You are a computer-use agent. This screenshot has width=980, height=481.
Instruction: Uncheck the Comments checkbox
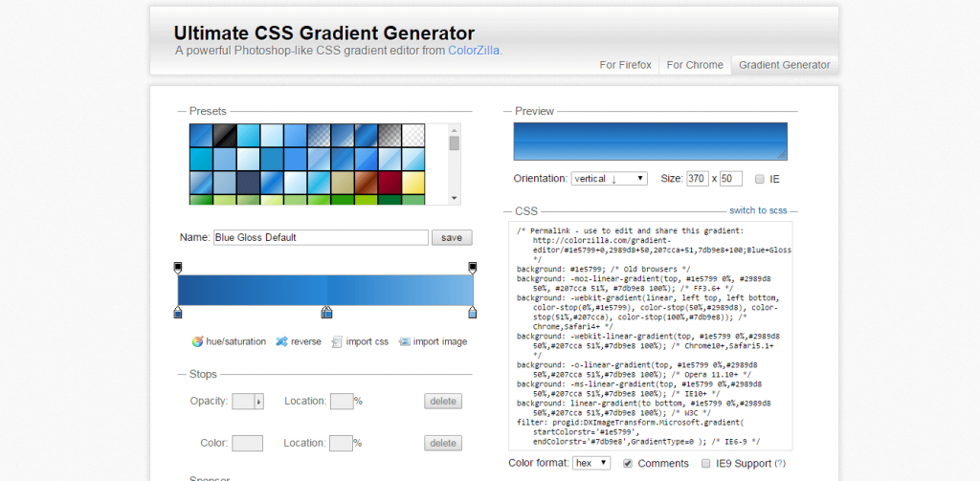click(628, 464)
